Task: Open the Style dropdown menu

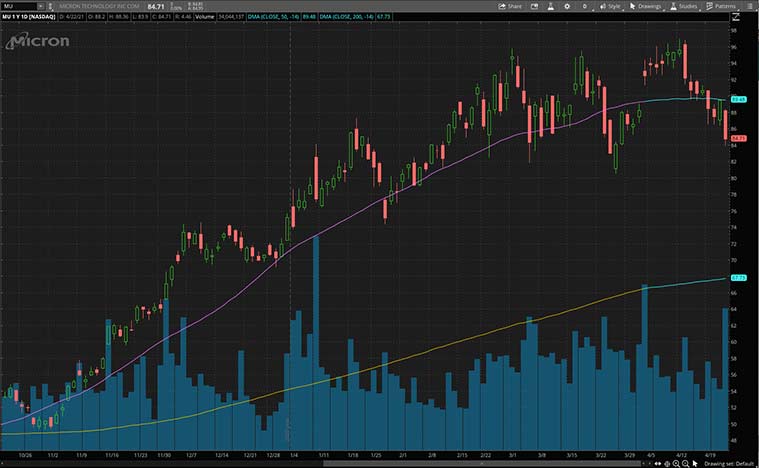Action: [609, 6]
